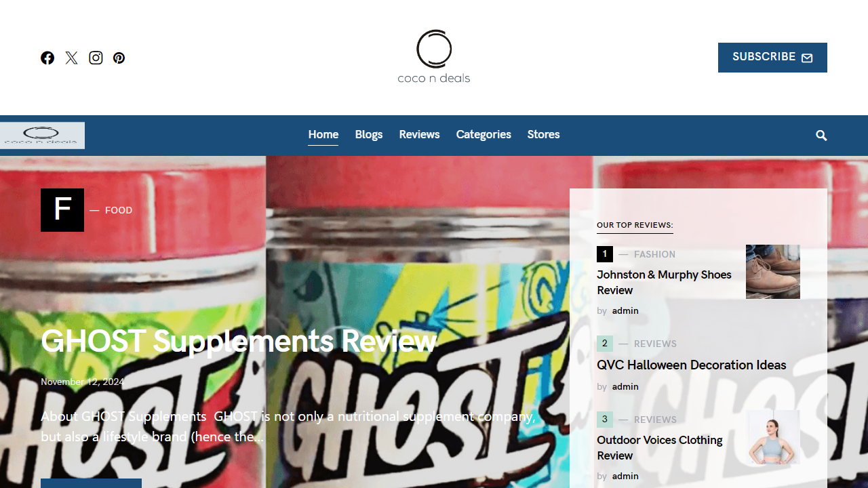Click the Subscribe button
Viewport: 868px width, 488px height.
coord(772,58)
